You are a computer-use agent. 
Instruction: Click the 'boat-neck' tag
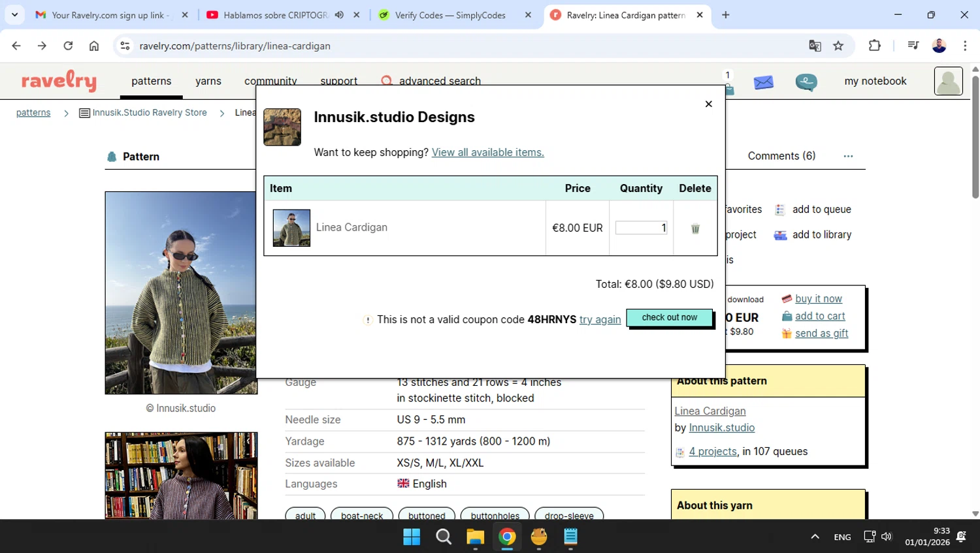[362, 515]
